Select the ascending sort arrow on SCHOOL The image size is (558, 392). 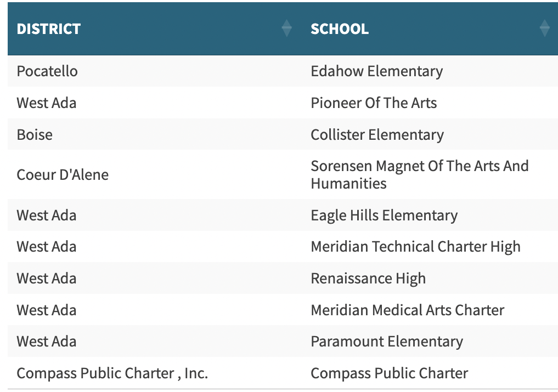click(x=544, y=24)
